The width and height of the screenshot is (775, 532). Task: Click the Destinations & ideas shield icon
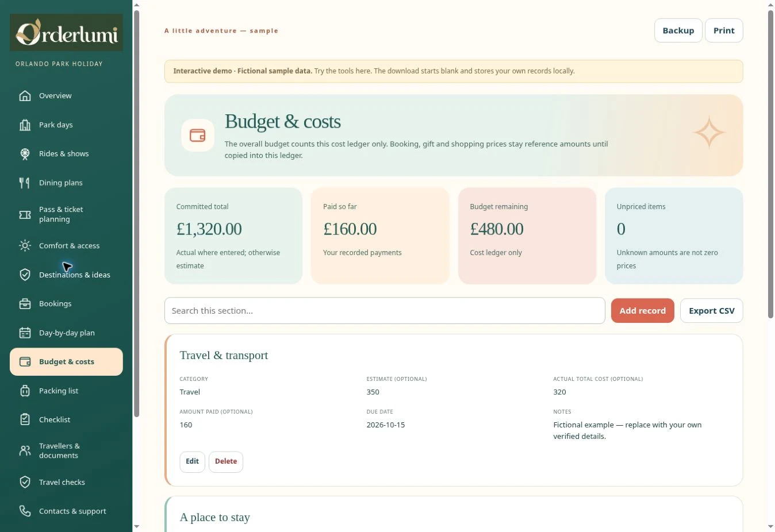click(x=25, y=275)
